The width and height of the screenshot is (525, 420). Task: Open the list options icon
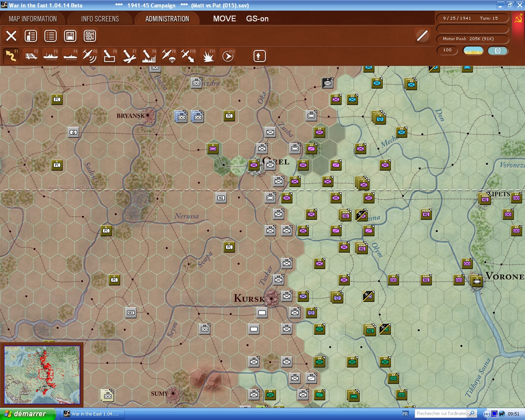pos(50,36)
